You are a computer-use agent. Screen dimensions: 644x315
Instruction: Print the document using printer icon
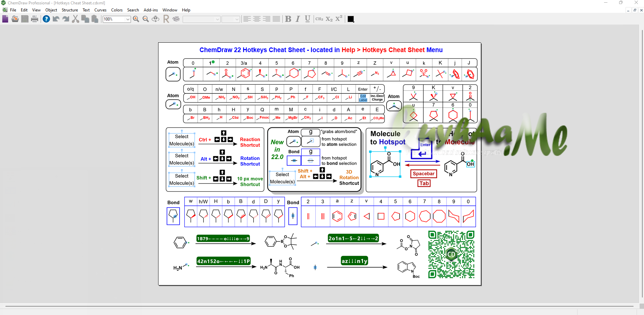pyautogui.click(x=34, y=19)
